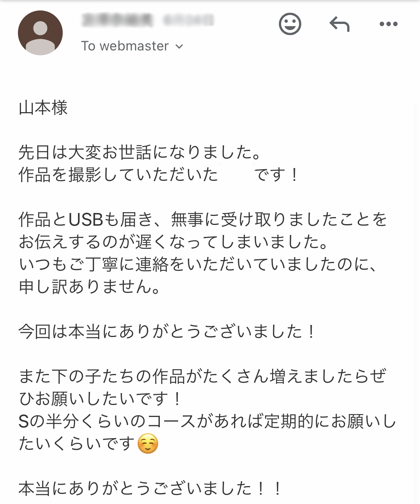Click the "To webmaster" recipient label
420x504 pixels.
[x=125, y=46]
